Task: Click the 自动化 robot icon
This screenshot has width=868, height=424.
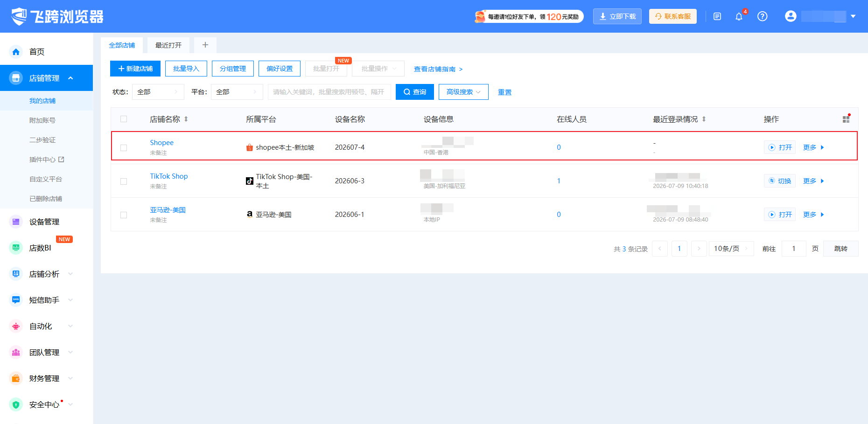Action: (16, 326)
